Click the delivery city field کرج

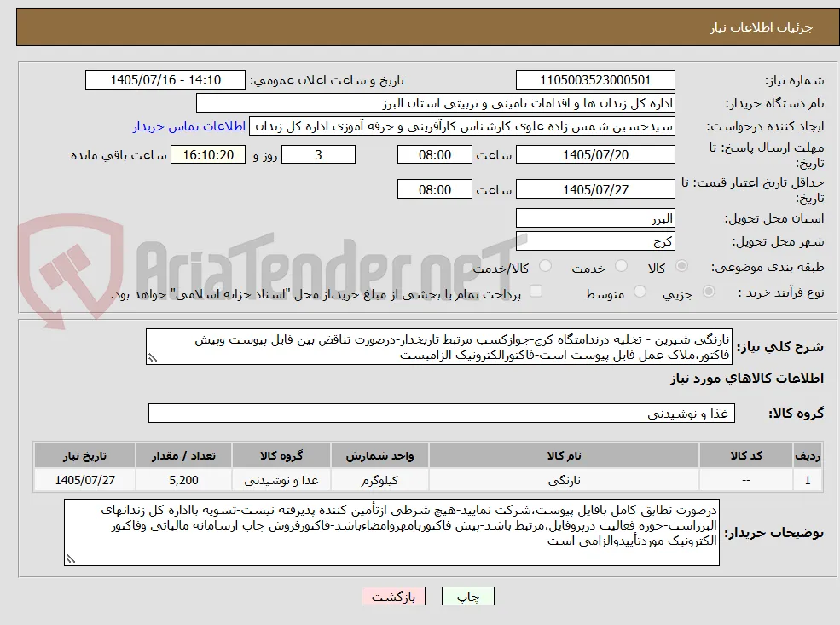pos(595,241)
